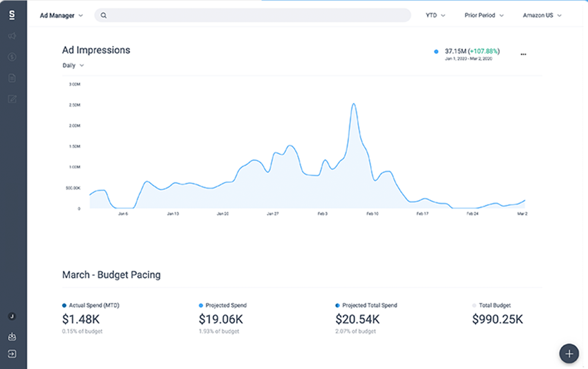
Task: Change the Daily interval under Ad Impressions
Action: 73,65
